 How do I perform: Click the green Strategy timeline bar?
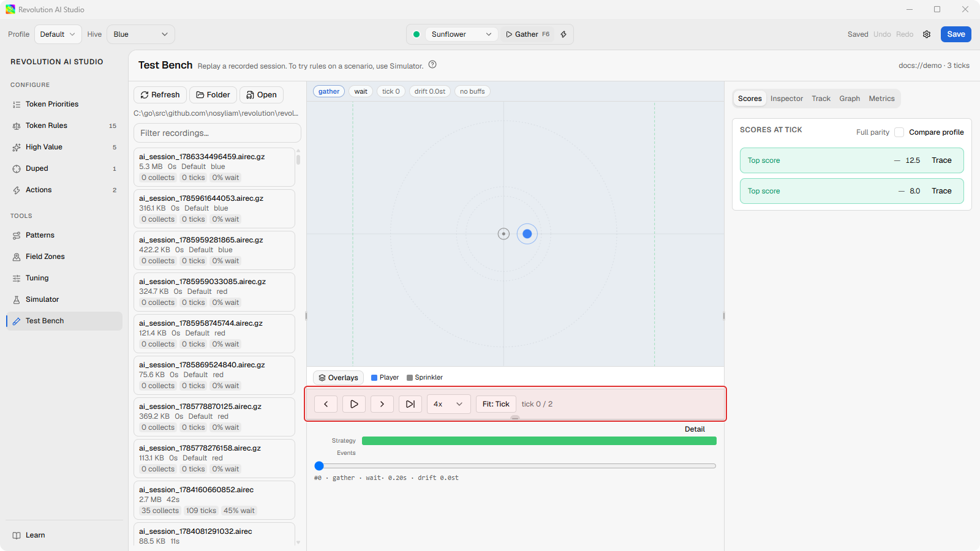539,441
